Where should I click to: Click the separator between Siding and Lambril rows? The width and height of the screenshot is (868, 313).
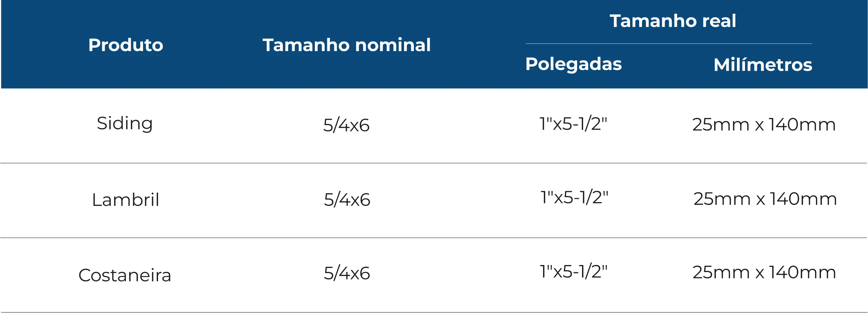[x=434, y=163]
